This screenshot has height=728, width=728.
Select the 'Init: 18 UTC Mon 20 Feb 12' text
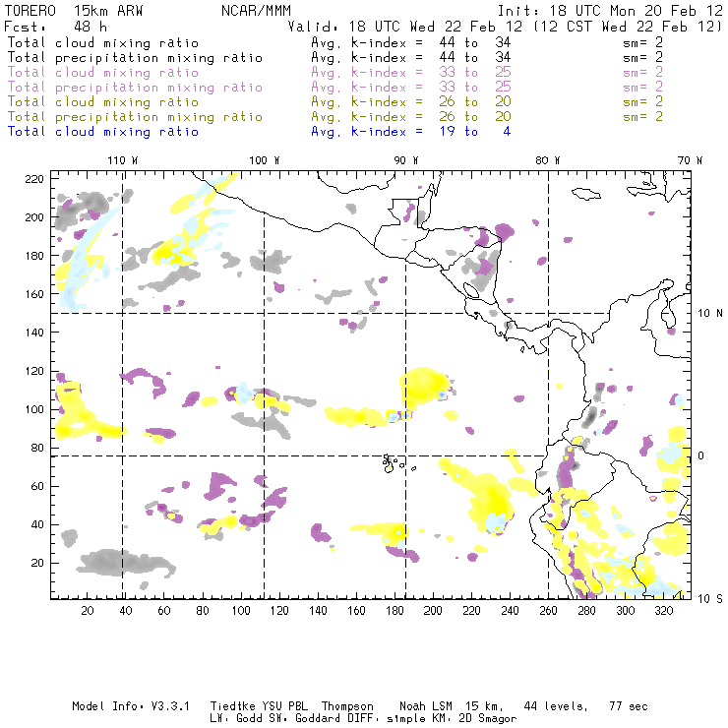coord(610,11)
